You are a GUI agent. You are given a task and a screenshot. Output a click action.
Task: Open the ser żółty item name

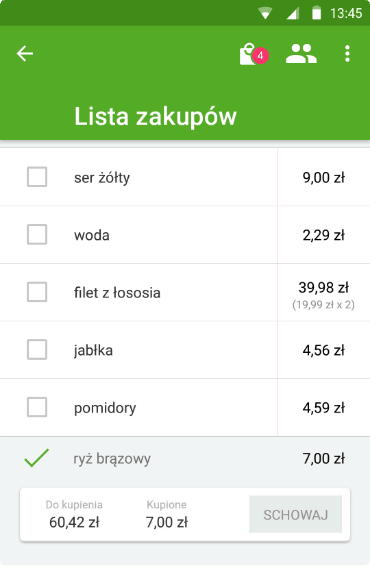coord(102,178)
